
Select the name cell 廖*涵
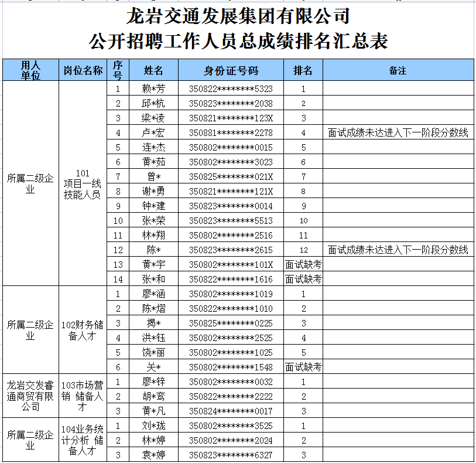click(x=153, y=294)
